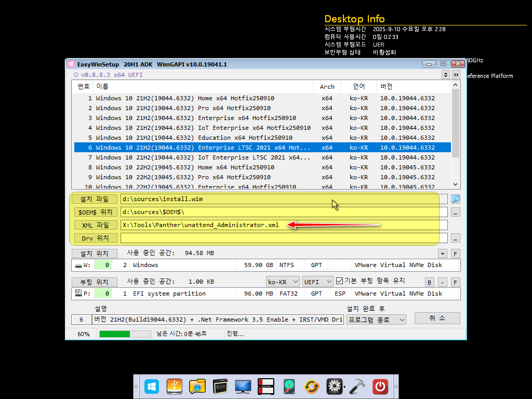Click the F button for install location

coord(455,254)
